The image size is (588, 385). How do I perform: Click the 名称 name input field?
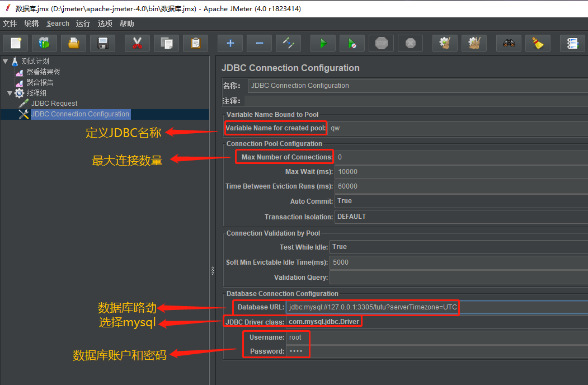pos(418,86)
